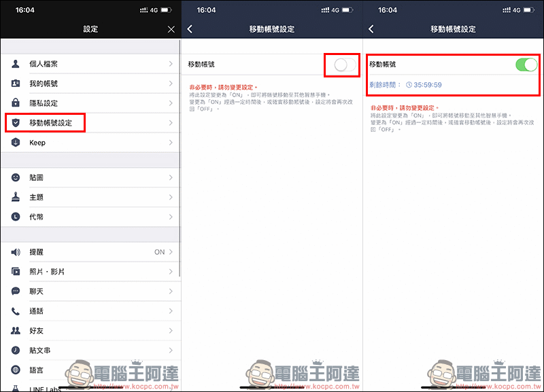Click the clock icon beside 35:59:59
This screenshot has height=392, width=544.
pyautogui.click(x=409, y=85)
